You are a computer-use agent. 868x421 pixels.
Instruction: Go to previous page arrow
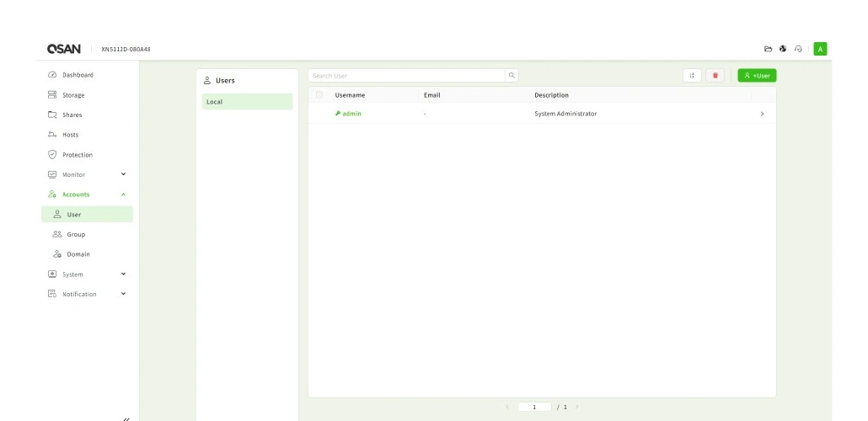[x=507, y=407]
